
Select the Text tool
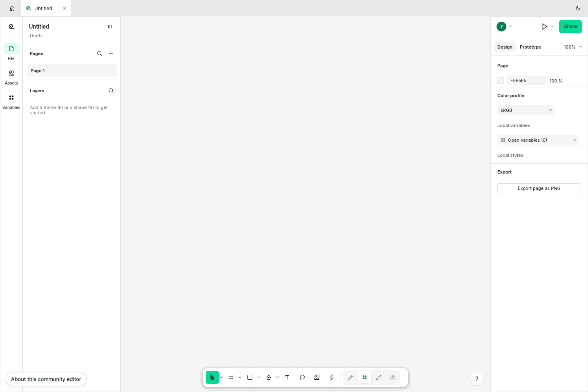click(287, 377)
